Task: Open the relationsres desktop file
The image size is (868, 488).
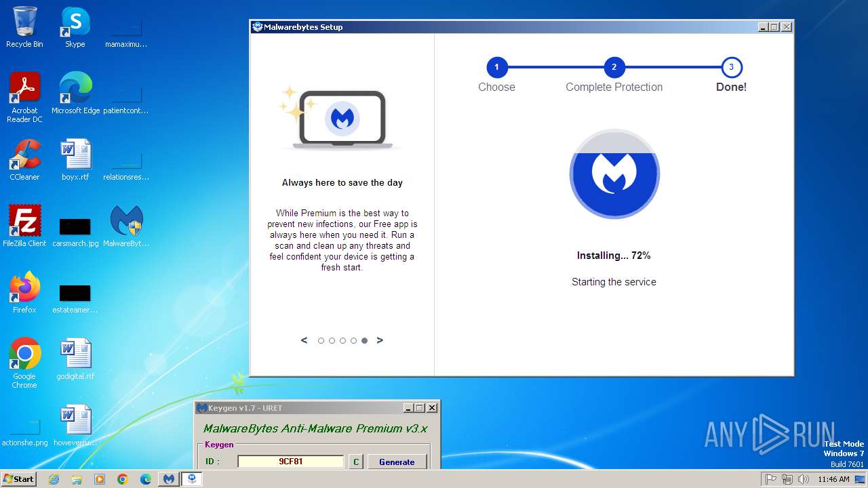Action: tap(126, 167)
